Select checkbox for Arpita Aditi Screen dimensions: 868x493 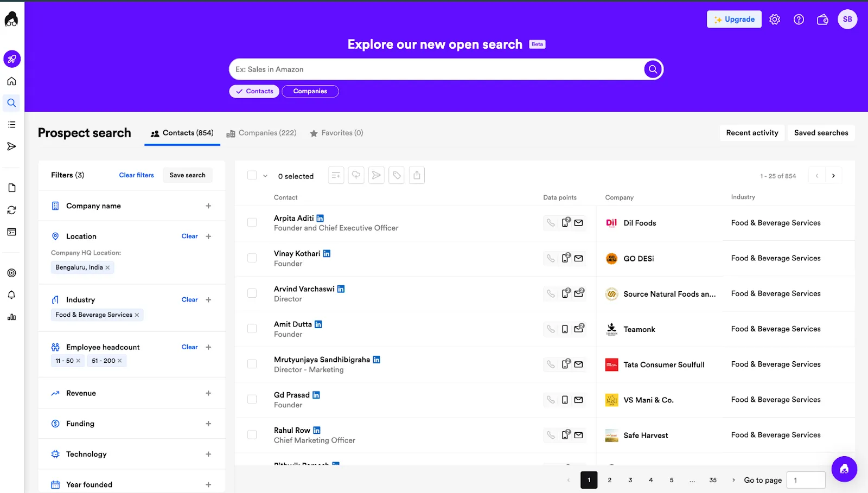pos(252,222)
